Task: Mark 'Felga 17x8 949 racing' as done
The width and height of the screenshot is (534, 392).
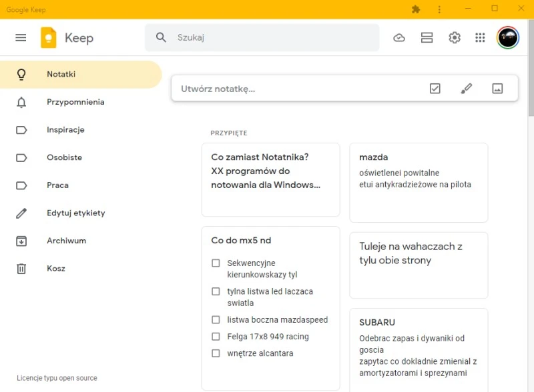Action: (x=216, y=336)
